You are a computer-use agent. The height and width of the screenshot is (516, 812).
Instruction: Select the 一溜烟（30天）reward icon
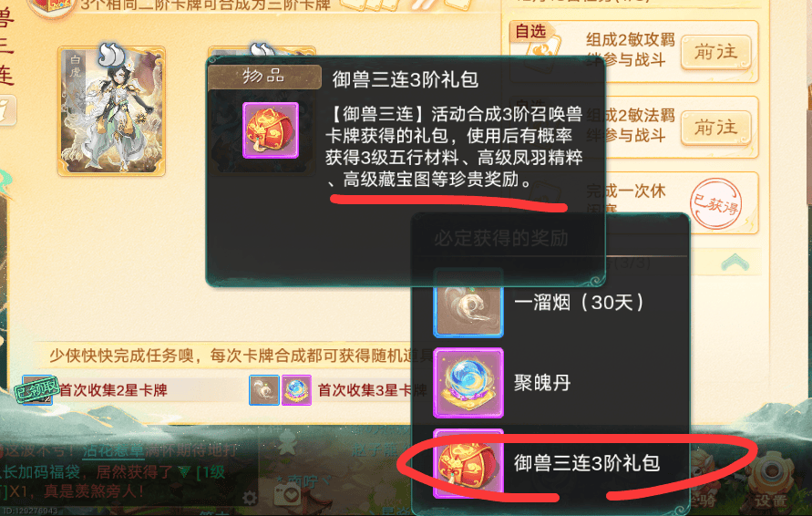tap(468, 303)
